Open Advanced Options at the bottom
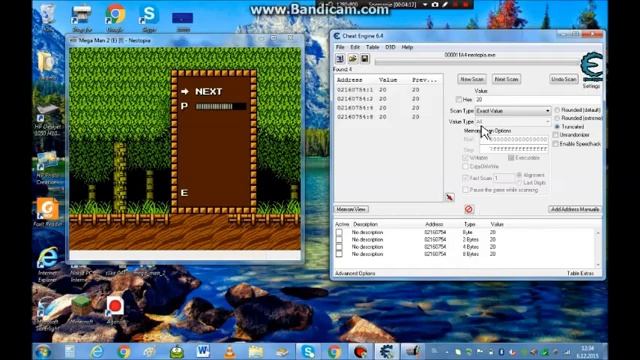640x360 pixels. pos(355,273)
